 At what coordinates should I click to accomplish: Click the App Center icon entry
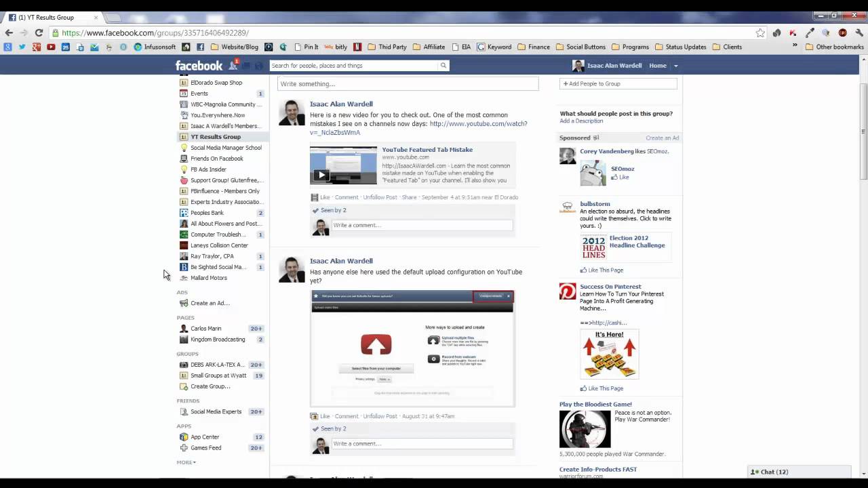tap(222, 437)
